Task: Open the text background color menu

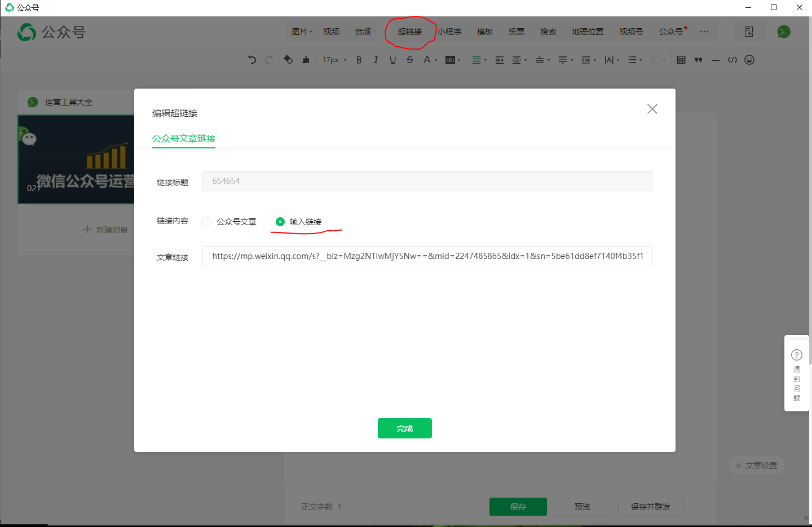Action: click(x=453, y=60)
